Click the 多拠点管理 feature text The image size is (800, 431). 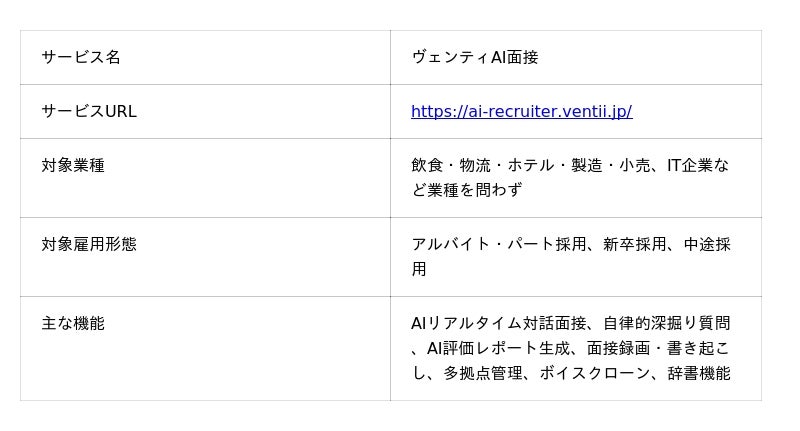click(483, 373)
